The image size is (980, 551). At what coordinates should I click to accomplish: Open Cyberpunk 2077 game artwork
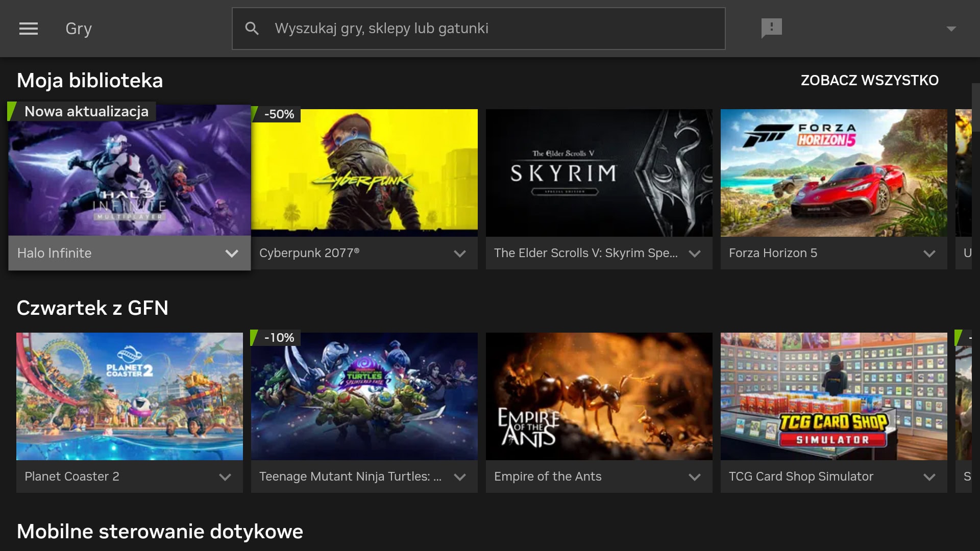pyautogui.click(x=364, y=173)
